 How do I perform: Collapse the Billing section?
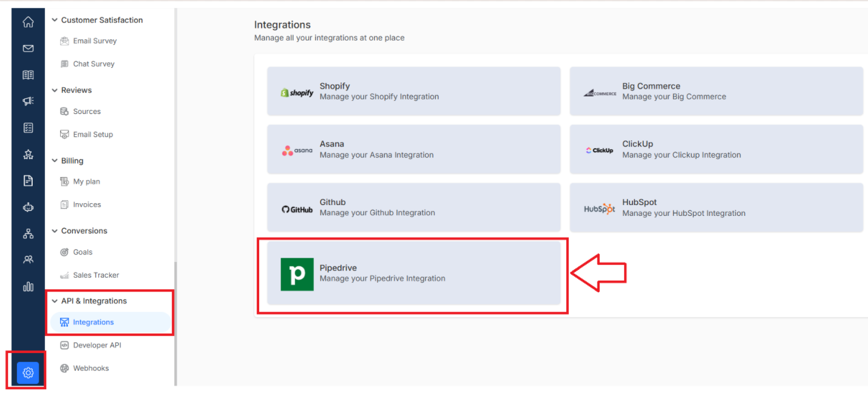pyautogui.click(x=55, y=161)
